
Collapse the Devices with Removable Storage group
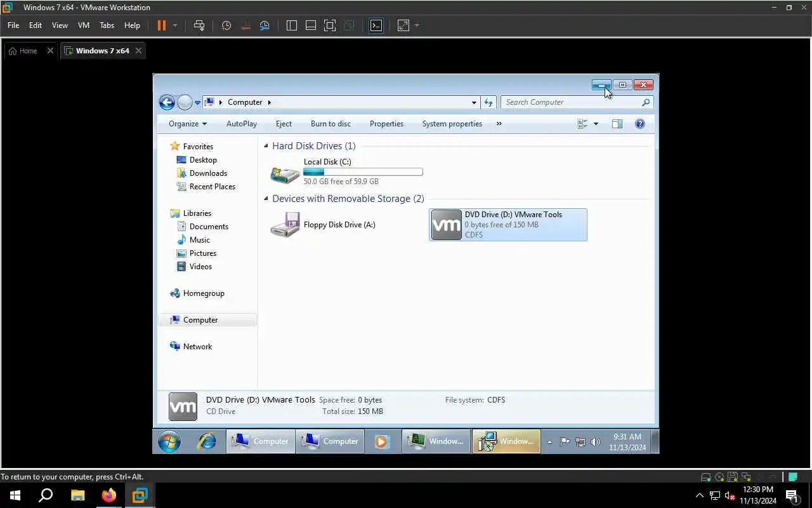click(x=266, y=199)
